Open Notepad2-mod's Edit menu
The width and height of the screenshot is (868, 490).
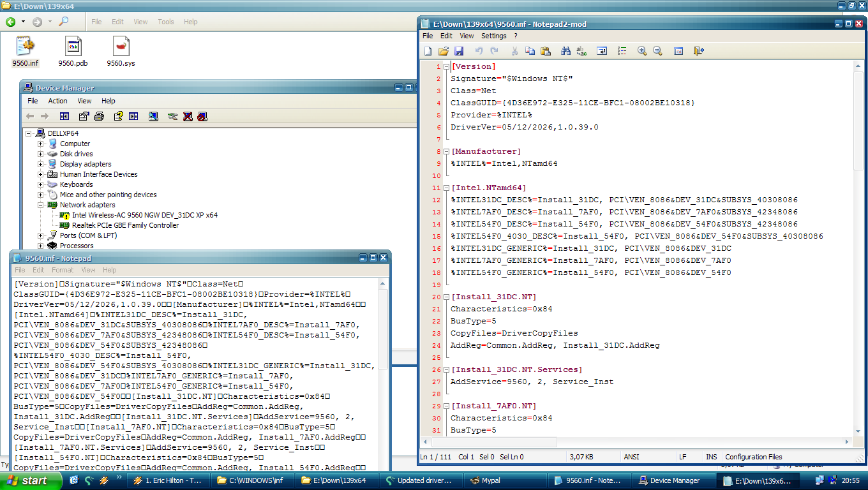(x=446, y=36)
